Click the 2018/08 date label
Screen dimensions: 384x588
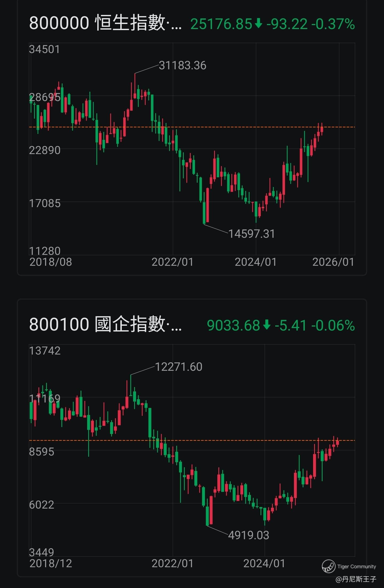(x=51, y=262)
